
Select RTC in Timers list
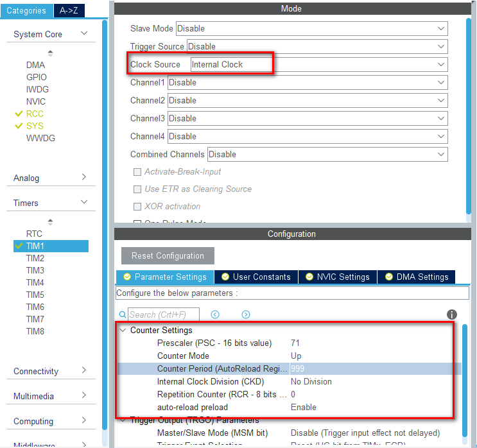[34, 234]
